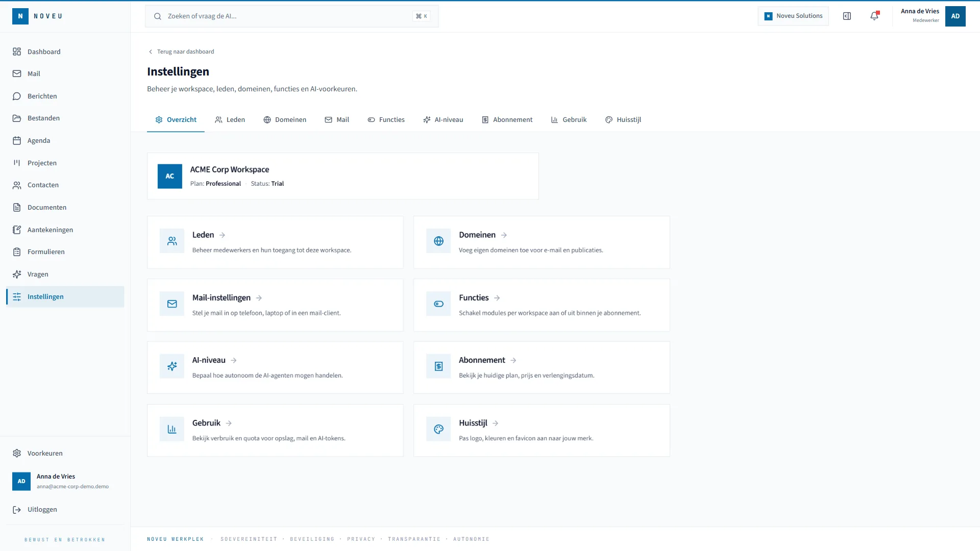Open Berichten chat bubble icon
Screen dimensions: 980x551
17,96
